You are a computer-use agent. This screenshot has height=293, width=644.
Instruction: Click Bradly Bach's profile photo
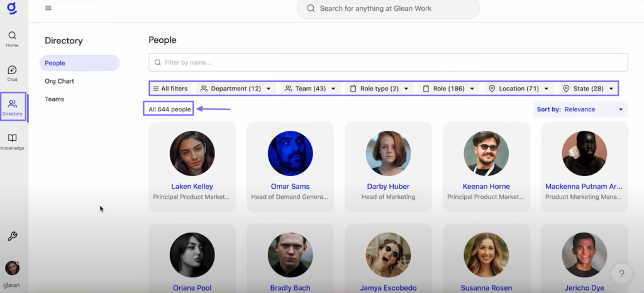click(290, 255)
